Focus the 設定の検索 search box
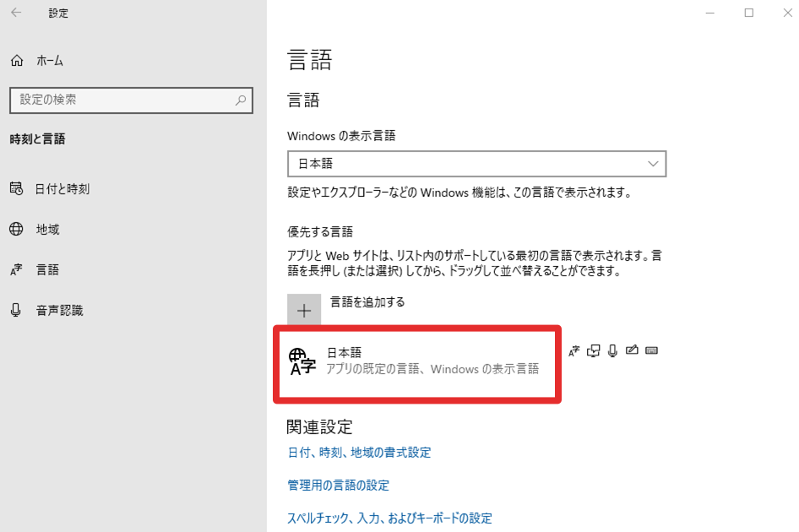Screen dimensions: 799x532 (x=131, y=100)
